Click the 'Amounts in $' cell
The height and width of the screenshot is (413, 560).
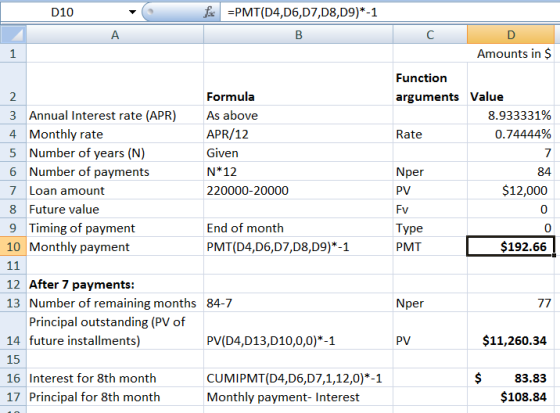[x=511, y=54]
